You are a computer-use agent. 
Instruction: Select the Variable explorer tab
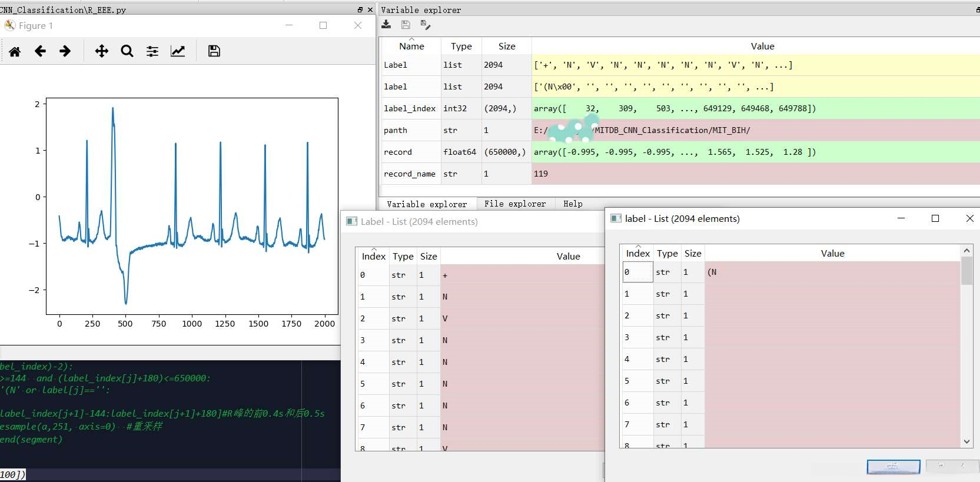(427, 204)
